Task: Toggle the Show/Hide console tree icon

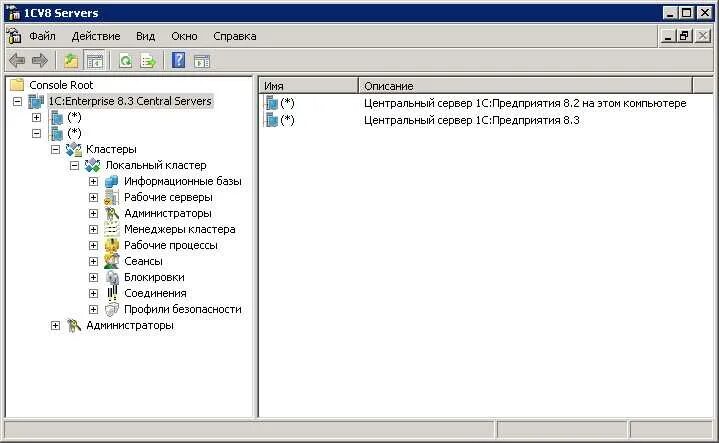Action: [95, 60]
